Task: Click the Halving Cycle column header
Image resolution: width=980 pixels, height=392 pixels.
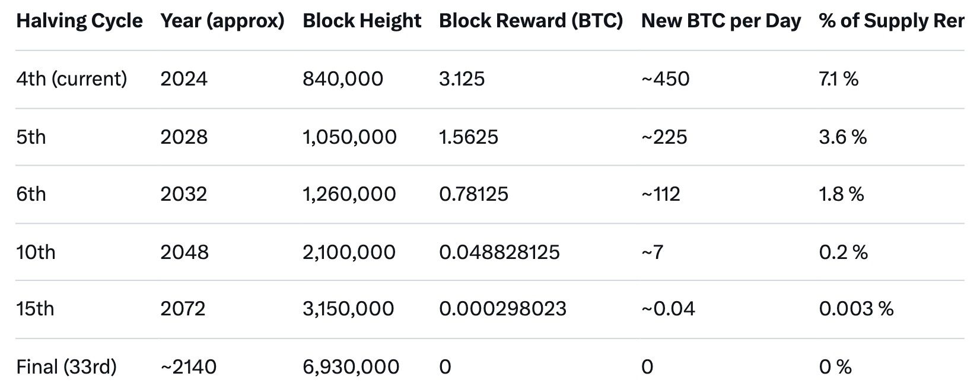Action: (x=79, y=21)
